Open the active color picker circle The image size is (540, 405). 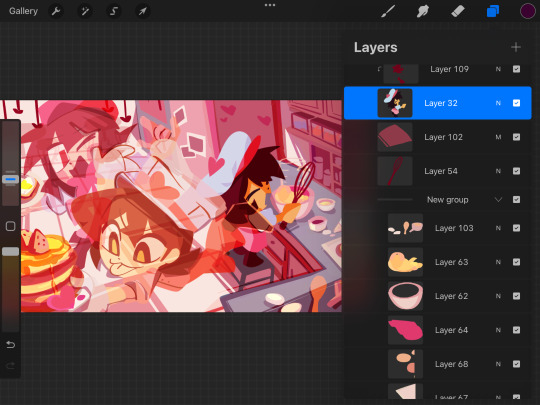[x=527, y=11]
